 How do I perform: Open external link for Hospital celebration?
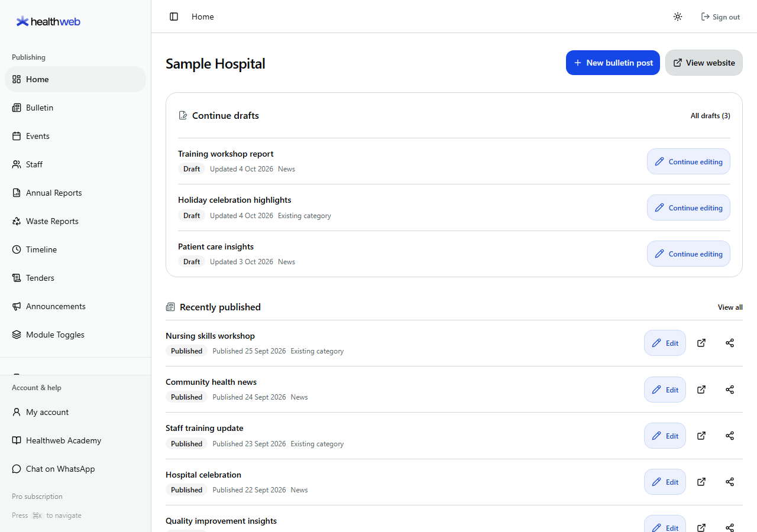click(701, 482)
